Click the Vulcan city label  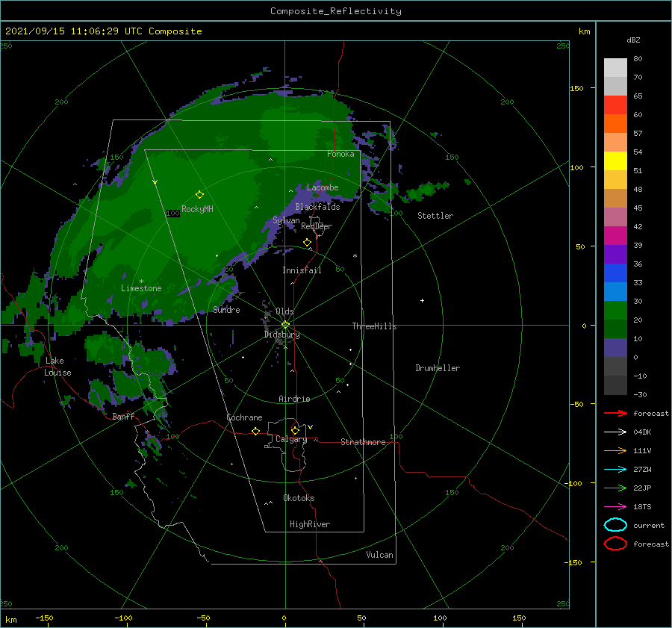pos(379,555)
